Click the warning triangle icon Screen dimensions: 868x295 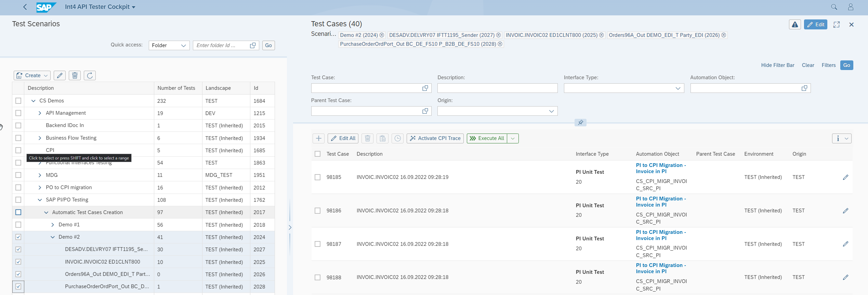[x=795, y=25]
